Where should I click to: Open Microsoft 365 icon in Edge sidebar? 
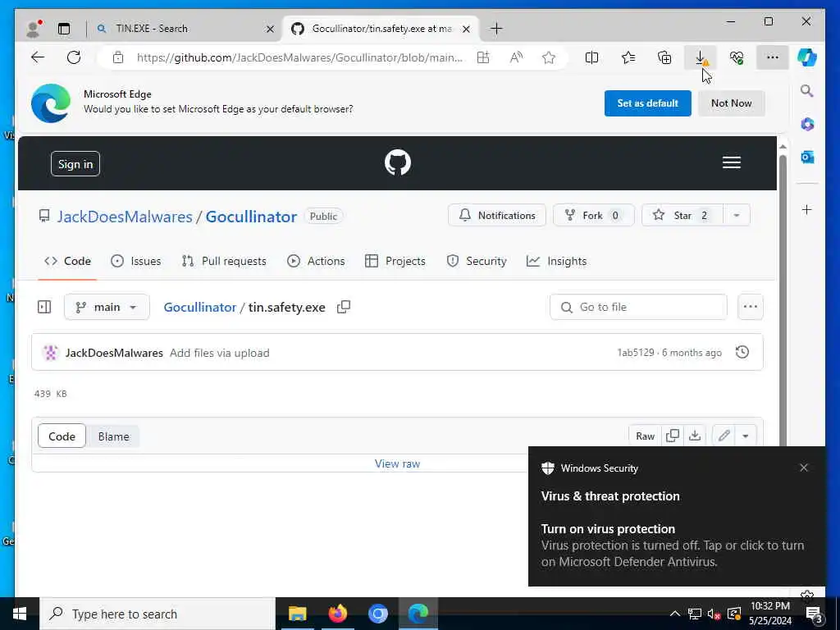tap(807, 125)
